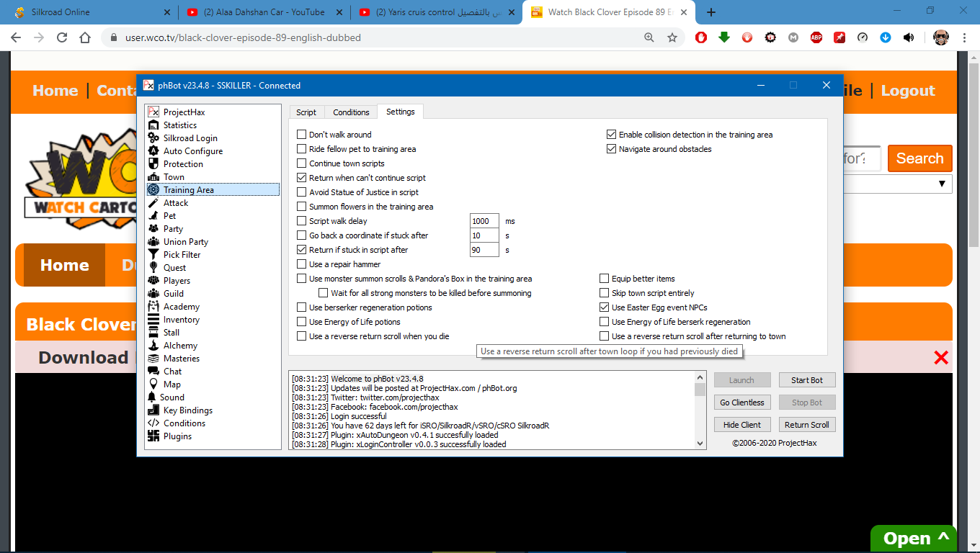Open the Attack section sword icon
The image size is (980, 553).
153,203
